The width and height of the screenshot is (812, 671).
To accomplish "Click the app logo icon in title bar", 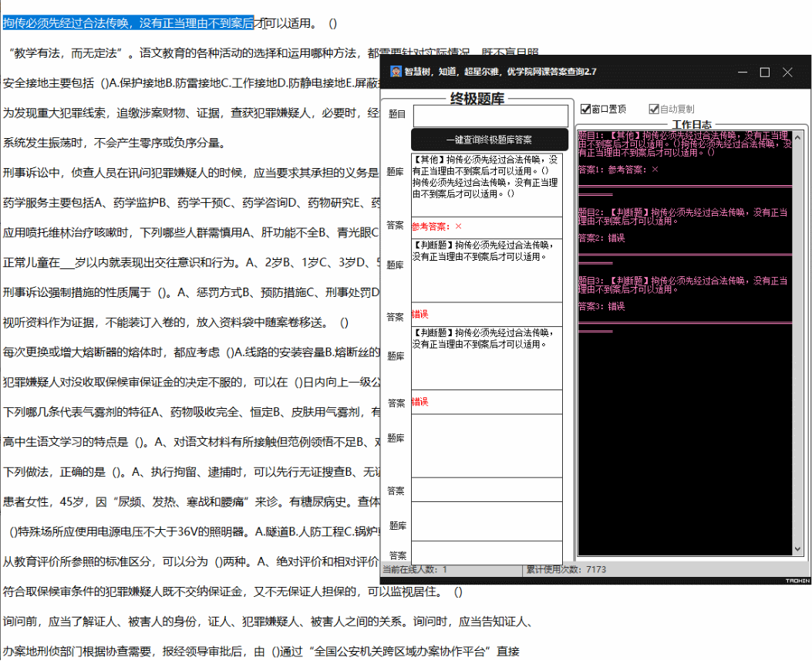I will point(394,72).
